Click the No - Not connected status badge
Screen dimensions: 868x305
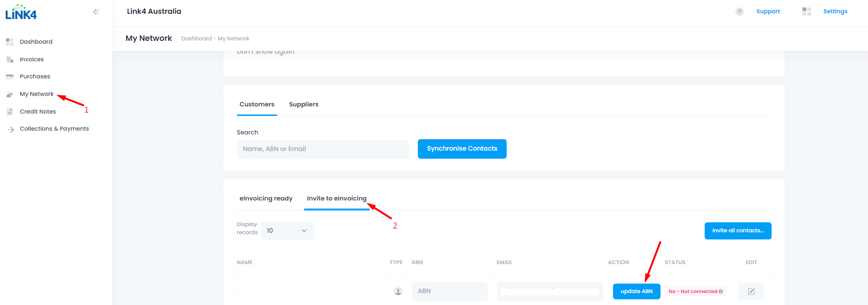(x=696, y=292)
